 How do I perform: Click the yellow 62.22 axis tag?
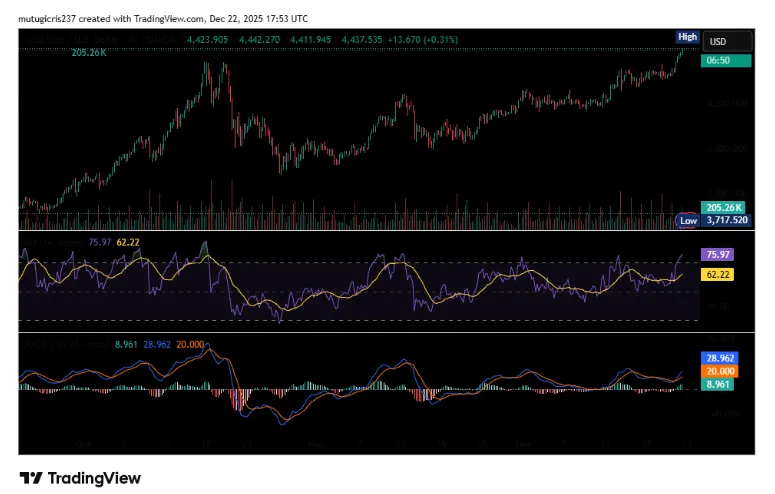717,273
